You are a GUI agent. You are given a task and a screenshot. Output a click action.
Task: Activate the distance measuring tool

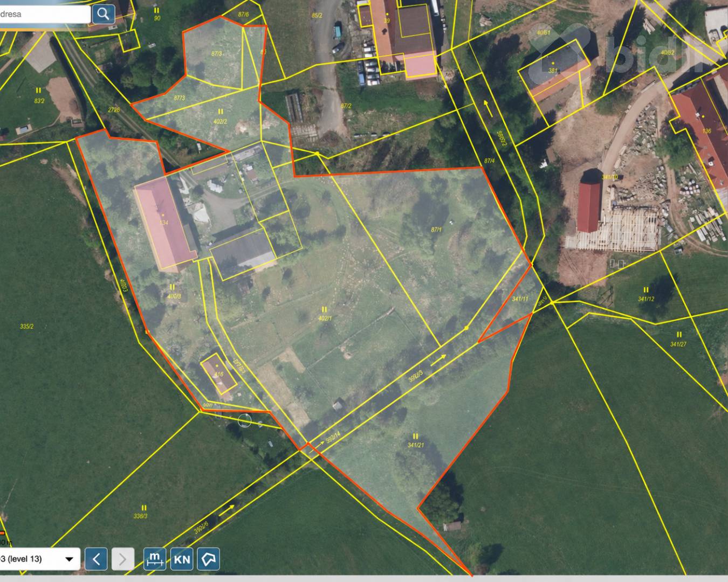pyautogui.click(x=155, y=559)
